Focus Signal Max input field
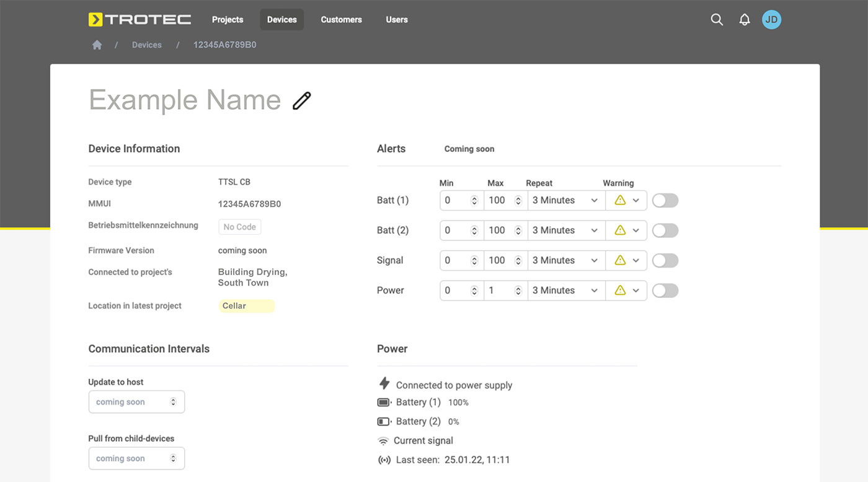 [x=505, y=260]
